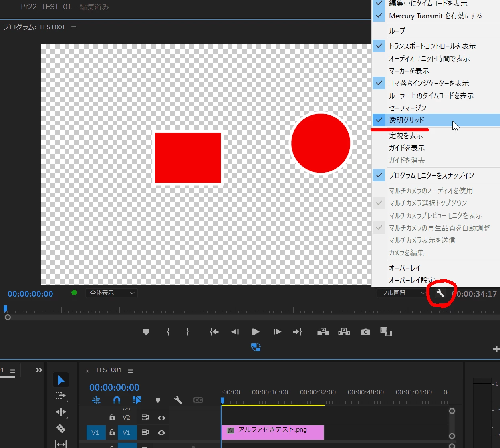
Task: Click the Export Frame camera icon
Action: pos(365,332)
